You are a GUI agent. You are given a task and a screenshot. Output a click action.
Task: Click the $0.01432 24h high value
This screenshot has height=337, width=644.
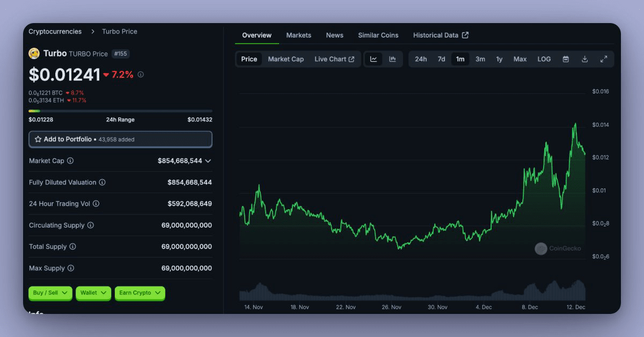[x=200, y=120]
